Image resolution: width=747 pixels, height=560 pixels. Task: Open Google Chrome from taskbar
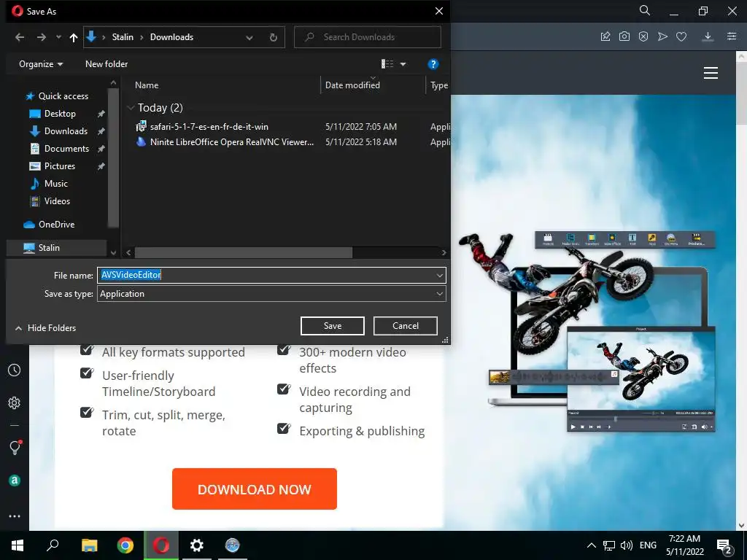click(125, 545)
